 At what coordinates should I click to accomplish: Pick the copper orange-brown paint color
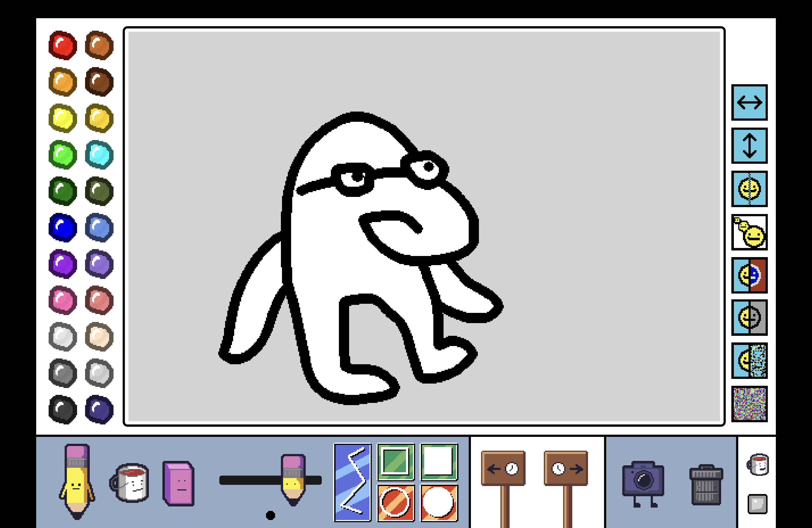pyautogui.click(x=99, y=45)
